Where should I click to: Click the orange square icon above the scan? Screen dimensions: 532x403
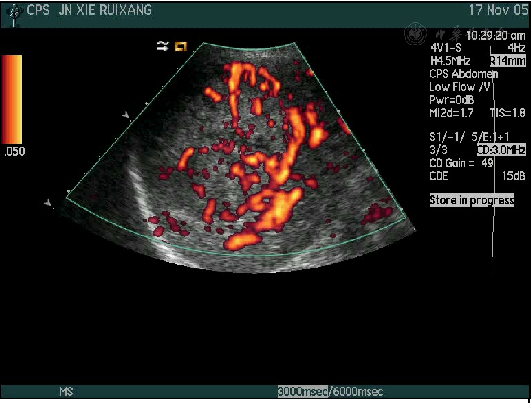tap(181, 46)
